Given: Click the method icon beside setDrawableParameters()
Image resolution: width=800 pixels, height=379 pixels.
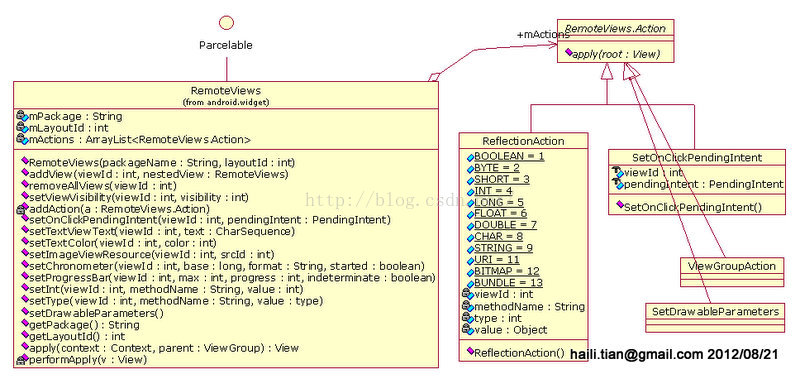Looking at the screenshot, I should coord(24,312).
